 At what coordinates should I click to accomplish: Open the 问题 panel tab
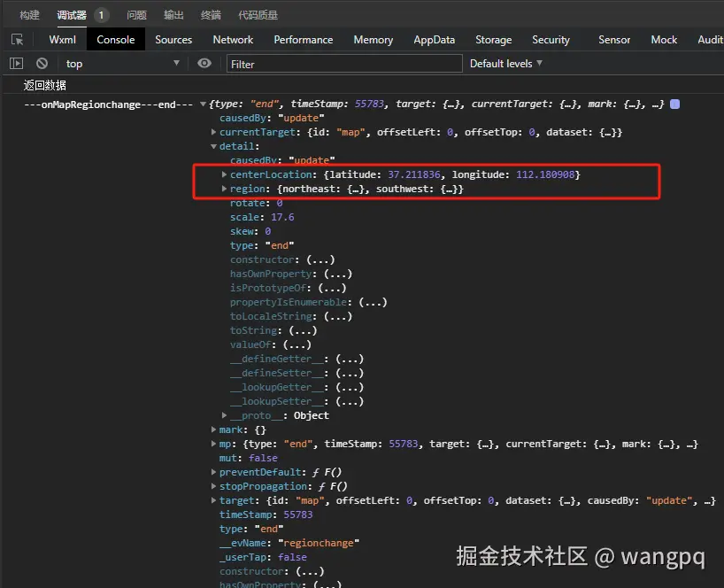(136, 15)
